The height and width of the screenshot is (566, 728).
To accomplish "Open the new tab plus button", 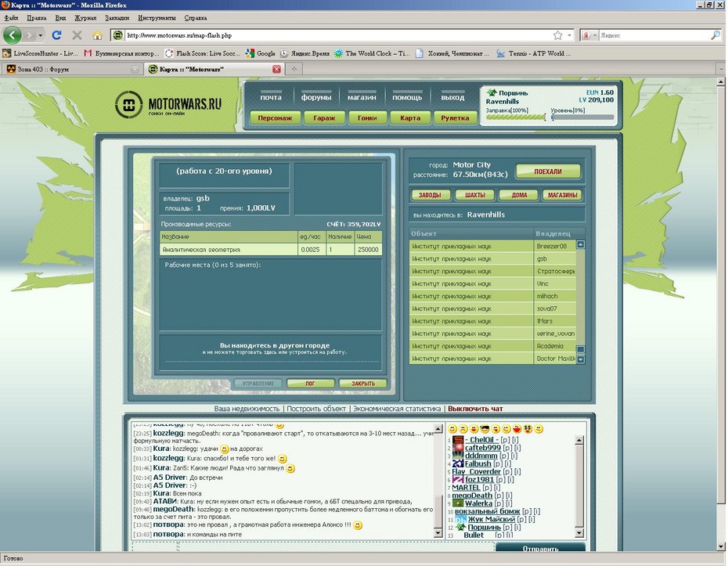I will pyautogui.click(x=294, y=69).
